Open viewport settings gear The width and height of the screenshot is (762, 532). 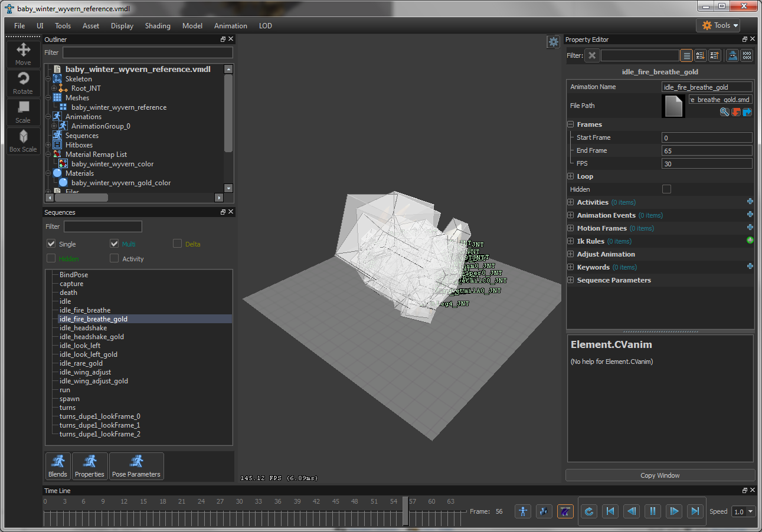[x=553, y=41]
